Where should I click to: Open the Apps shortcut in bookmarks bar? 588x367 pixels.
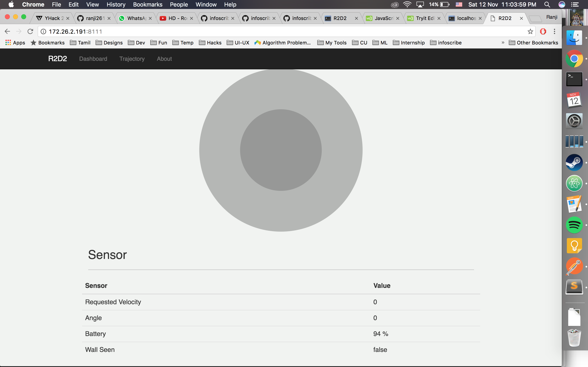click(x=15, y=43)
